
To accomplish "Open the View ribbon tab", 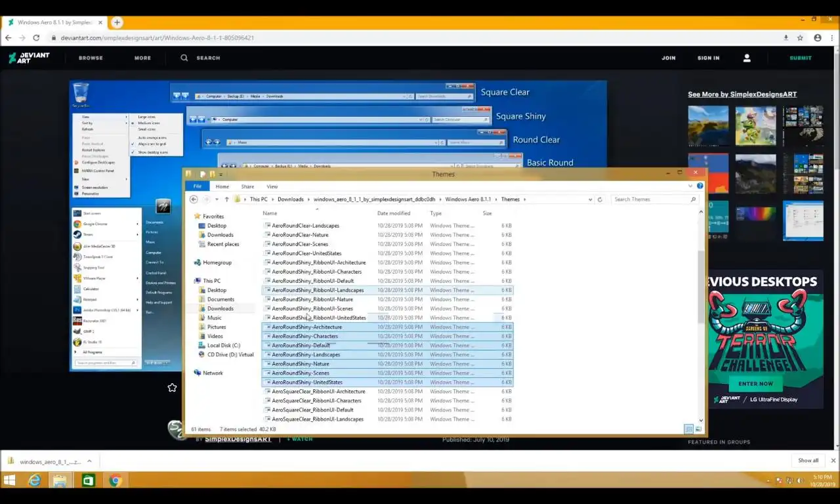I will tap(272, 186).
